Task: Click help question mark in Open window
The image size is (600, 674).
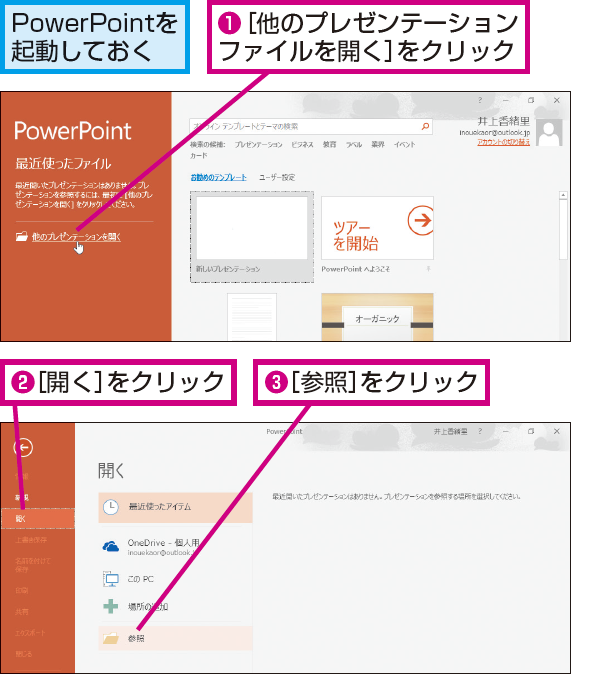Action: (480, 431)
